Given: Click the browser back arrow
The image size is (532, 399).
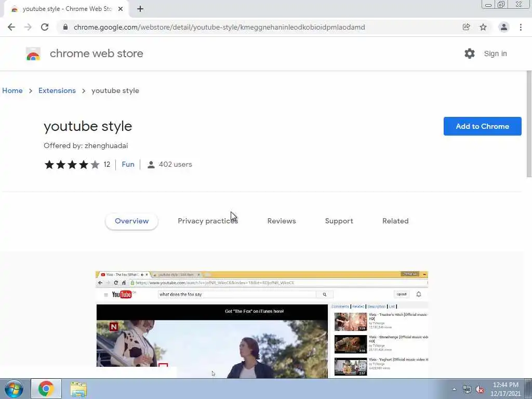Looking at the screenshot, I should (11, 27).
